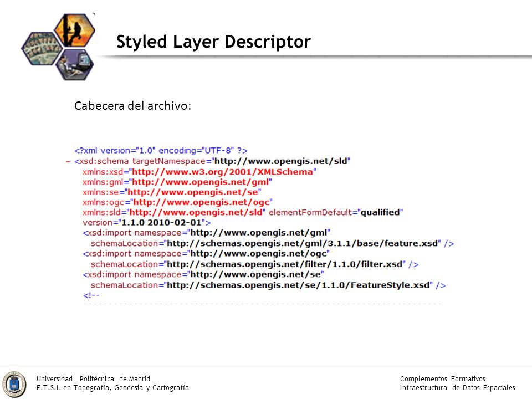Click schemaLocation filter.xsd line
The height and width of the screenshot is (399, 532).
[254, 264]
